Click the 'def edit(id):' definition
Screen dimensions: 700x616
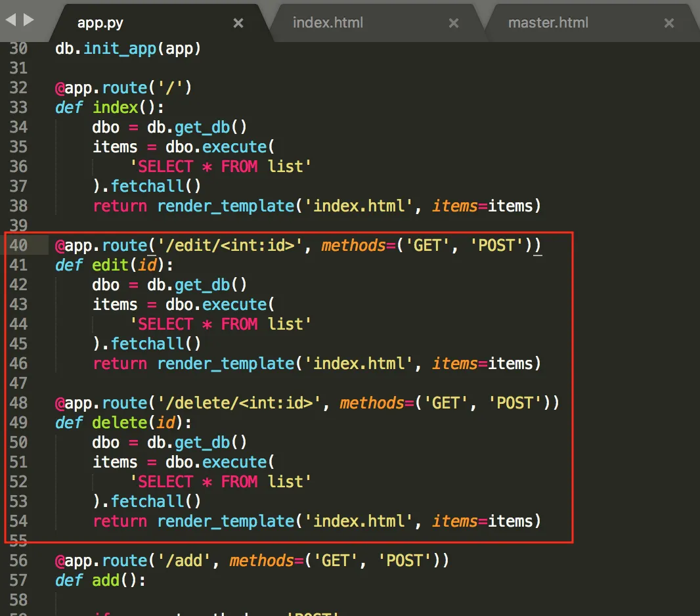114,265
